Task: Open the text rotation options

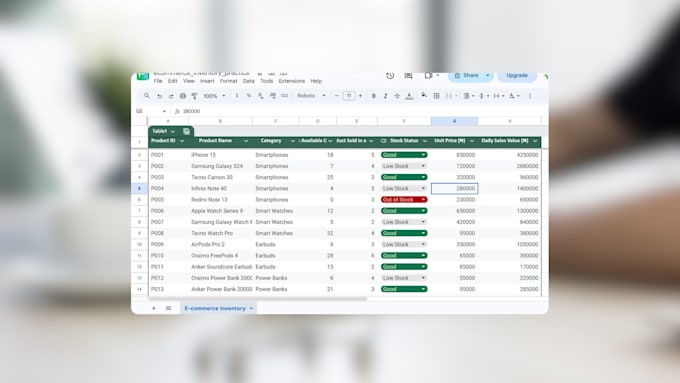Action: (x=514, y=96)
